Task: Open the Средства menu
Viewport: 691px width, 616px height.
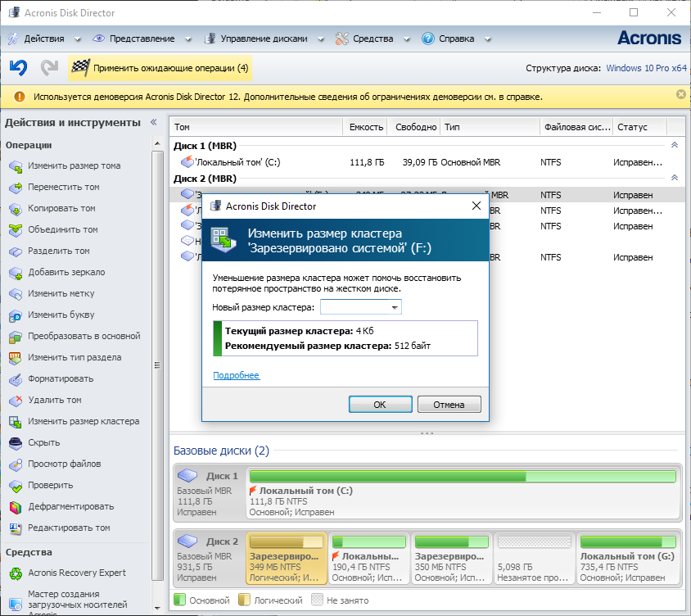Action: point(373,38)
